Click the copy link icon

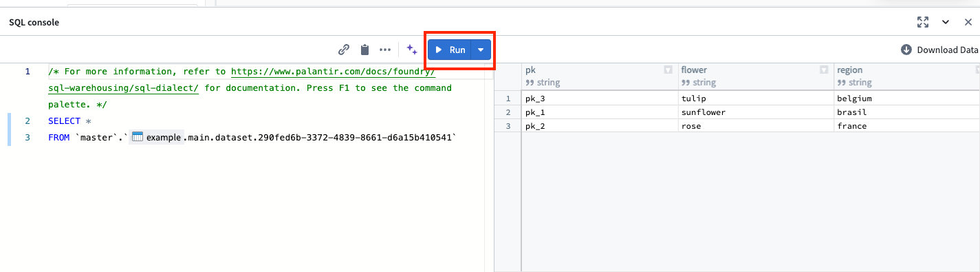point(344,50)
